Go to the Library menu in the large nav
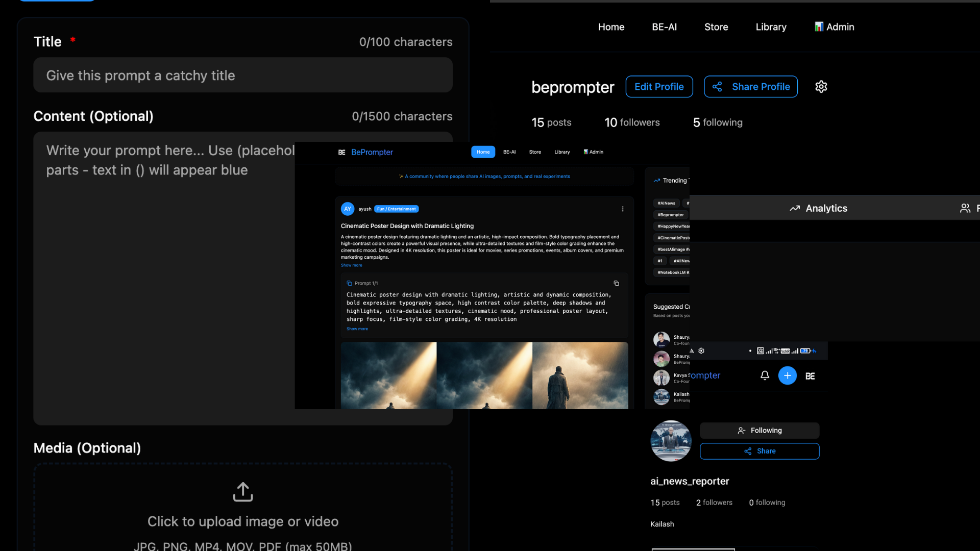Viewport: 980px width, 551px height. pyautogui.click(x=771, y=27)
